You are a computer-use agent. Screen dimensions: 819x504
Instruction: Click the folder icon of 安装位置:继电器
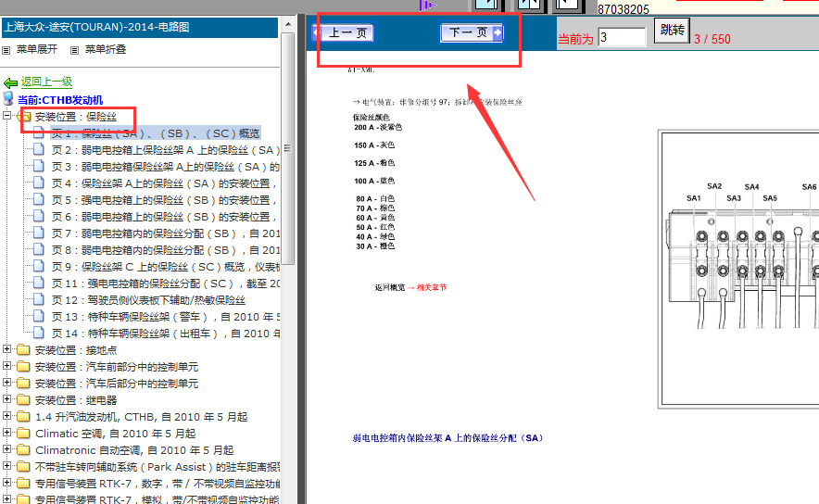tap(23, 400)
